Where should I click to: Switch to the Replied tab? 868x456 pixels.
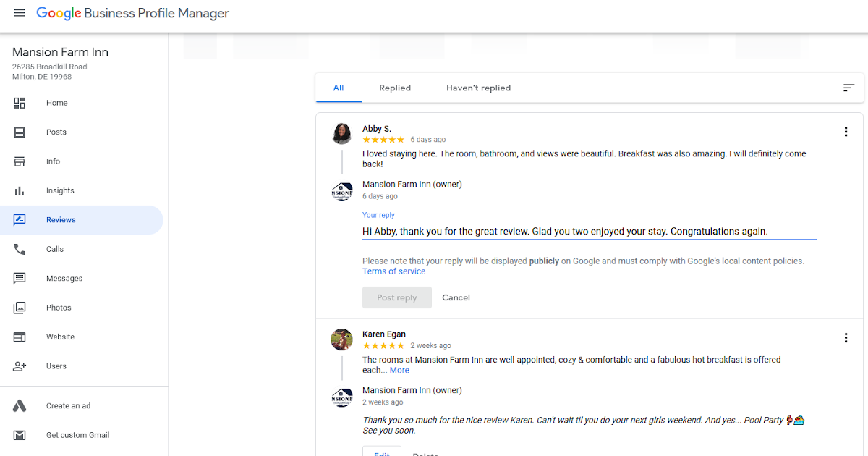click(395, 88)
